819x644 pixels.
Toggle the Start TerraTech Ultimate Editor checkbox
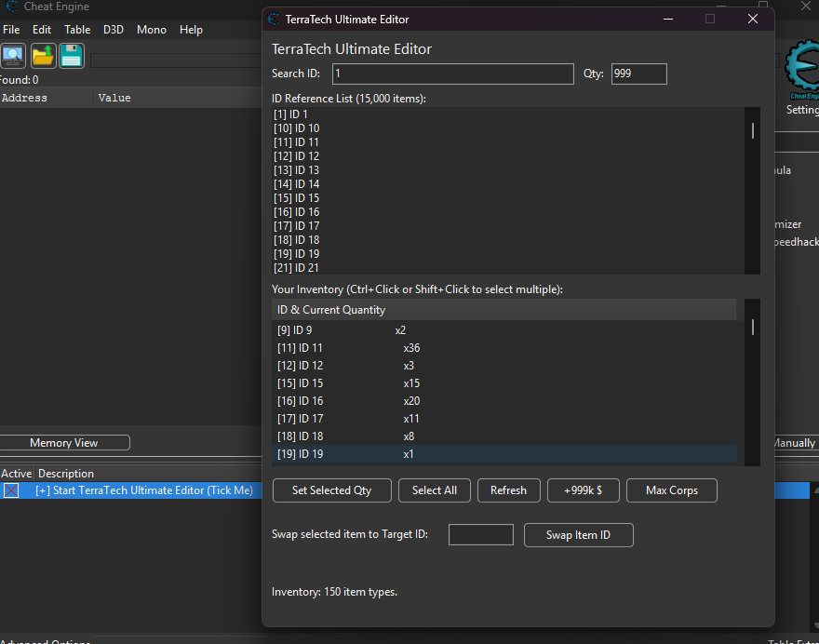point(11,490)
